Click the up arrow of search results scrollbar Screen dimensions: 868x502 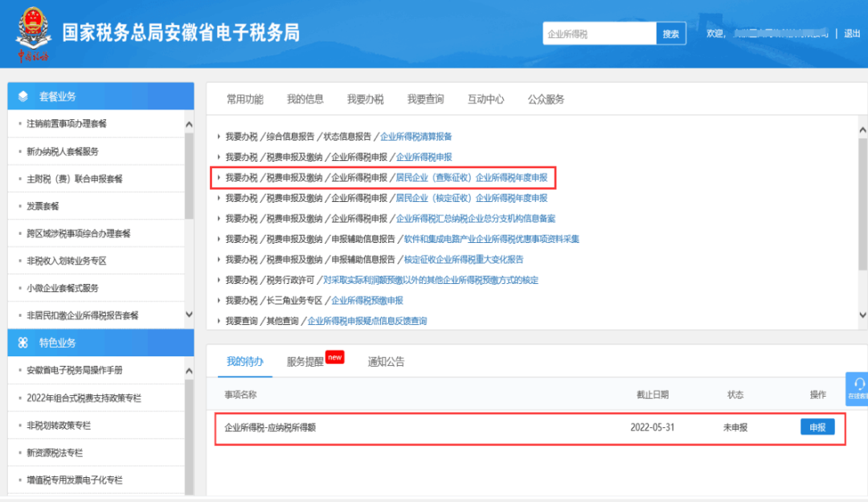click(862, 130)
